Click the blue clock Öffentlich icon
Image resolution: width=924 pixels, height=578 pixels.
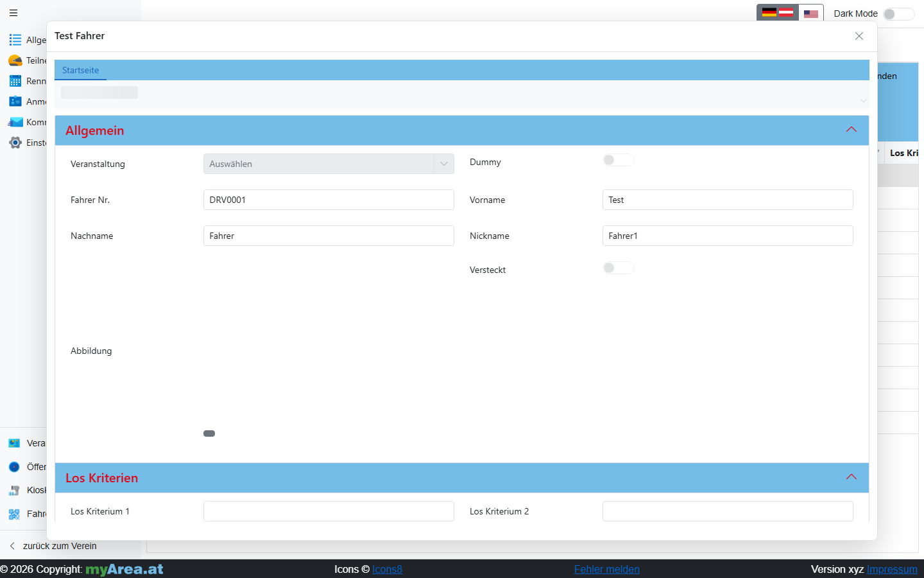[x=14, y=467]
